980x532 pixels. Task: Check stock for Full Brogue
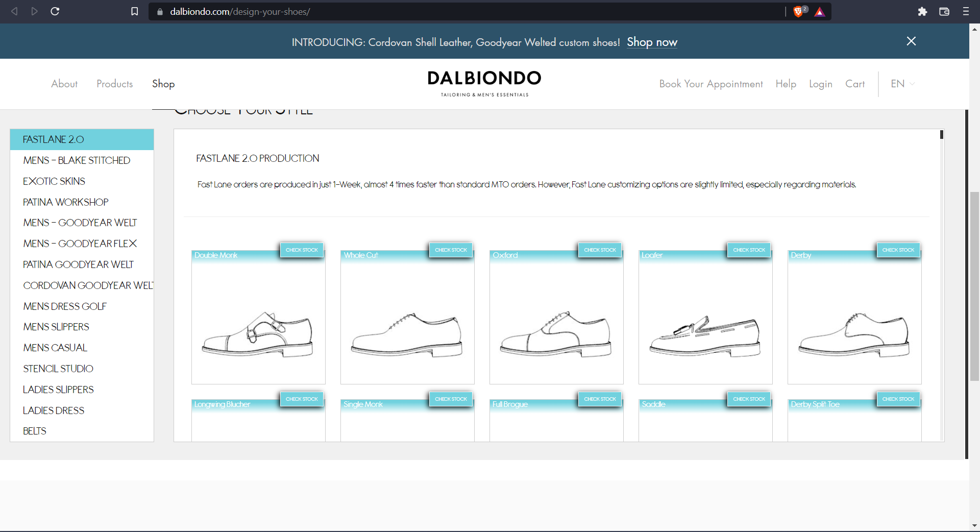point(600,399)
